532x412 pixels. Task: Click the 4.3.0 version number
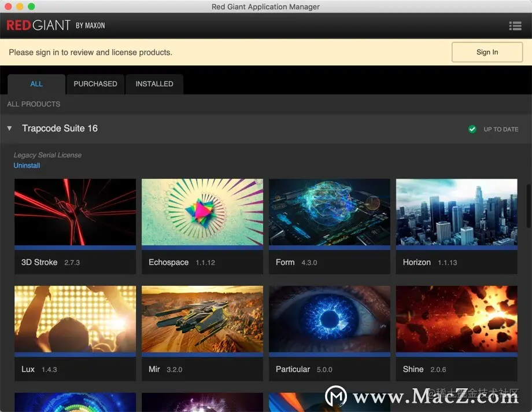309,263
